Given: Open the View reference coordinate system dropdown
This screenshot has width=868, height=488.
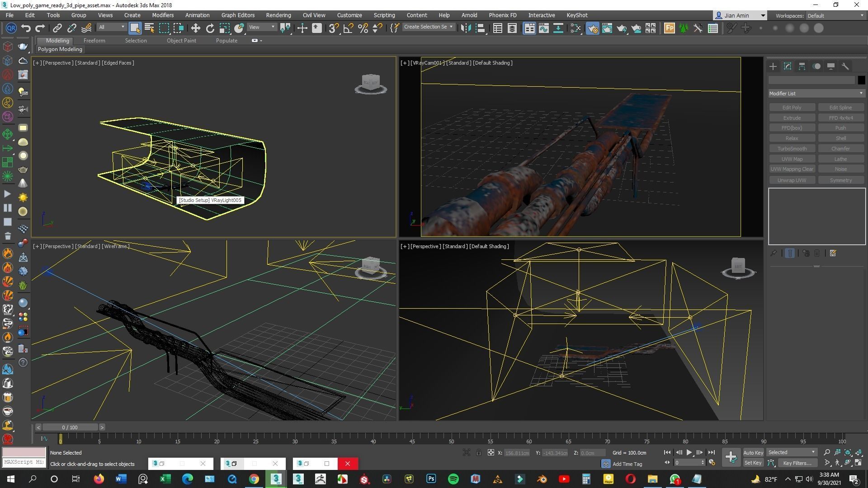Looking at the screenshot, I should tap(261, 27).
